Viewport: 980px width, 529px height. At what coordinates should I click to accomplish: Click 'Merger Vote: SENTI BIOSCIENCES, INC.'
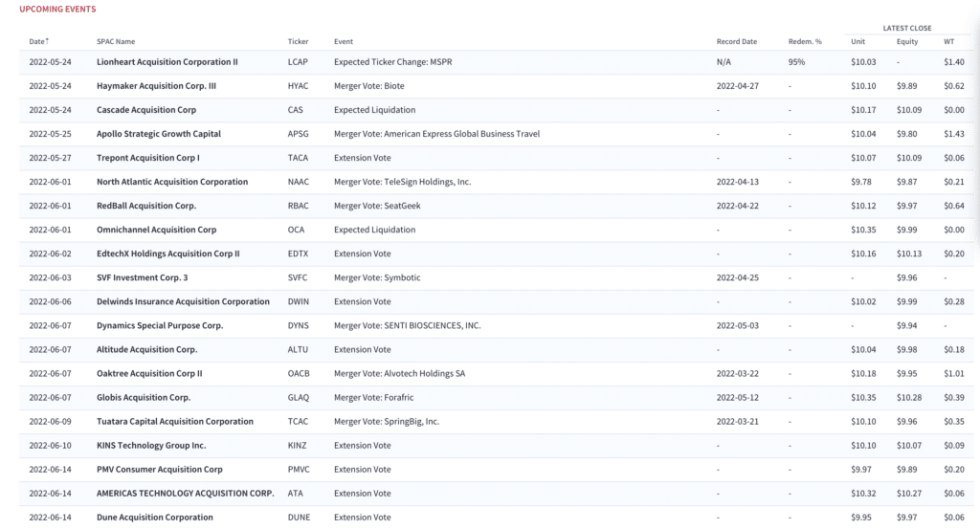[x=408, y=325]
